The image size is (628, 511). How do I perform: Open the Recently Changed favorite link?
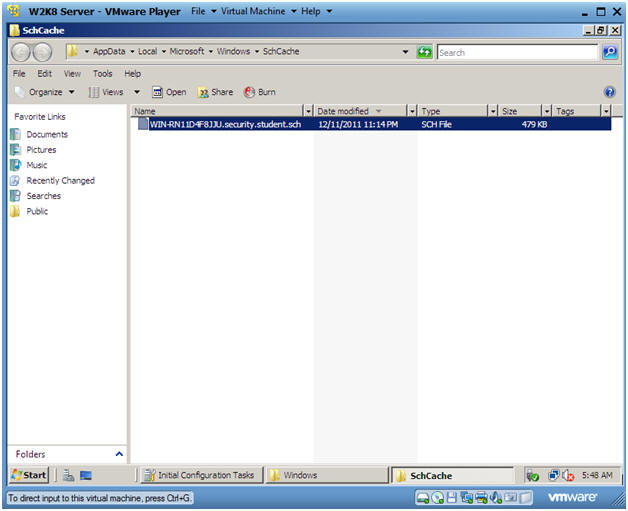coord(52,181)
